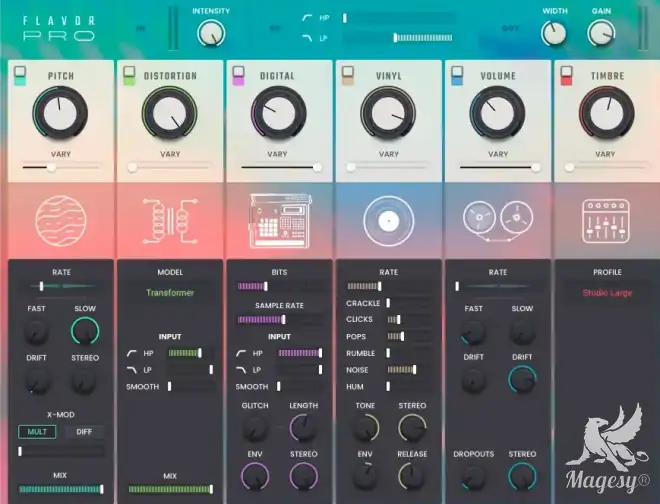The width and height of the screenshot is (660, 504).
Task: Click the Vinyl Tone knob
Action: click(365, 427)
